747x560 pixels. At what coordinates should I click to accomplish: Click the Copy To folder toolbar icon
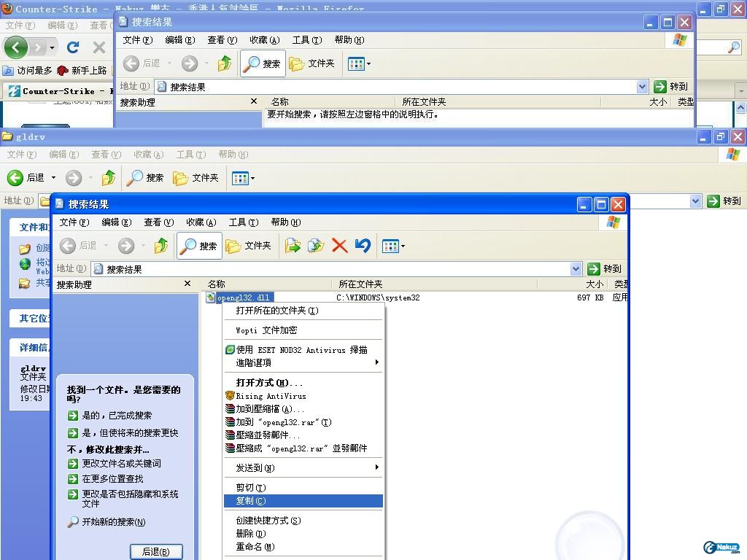[x=316, y=246]
